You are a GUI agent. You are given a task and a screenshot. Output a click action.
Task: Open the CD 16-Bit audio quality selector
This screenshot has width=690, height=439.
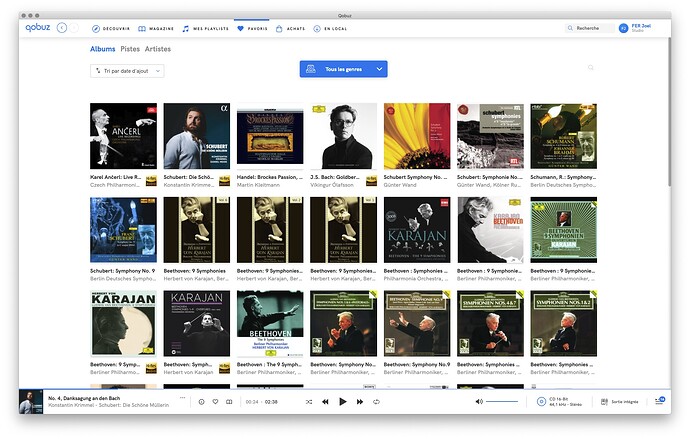click(559, 402)
